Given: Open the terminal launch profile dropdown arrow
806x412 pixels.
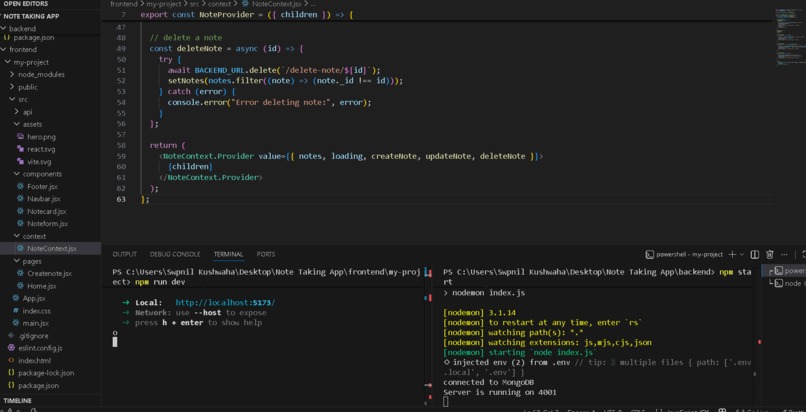Looking at the screenshot, I should pos(742,254).
